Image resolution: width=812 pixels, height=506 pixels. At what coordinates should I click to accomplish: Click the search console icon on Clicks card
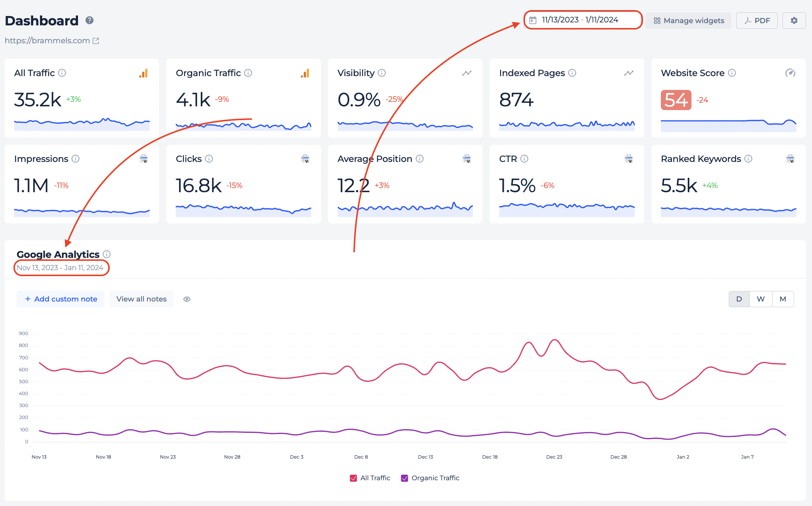pos(305,159)
